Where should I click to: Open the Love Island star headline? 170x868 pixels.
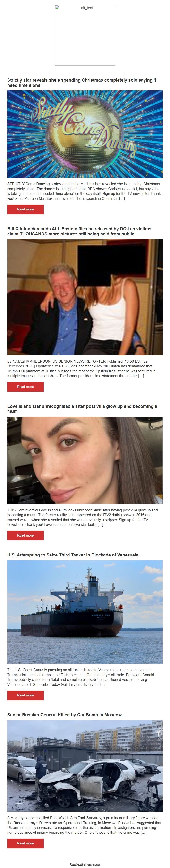(x=82, y=408)
